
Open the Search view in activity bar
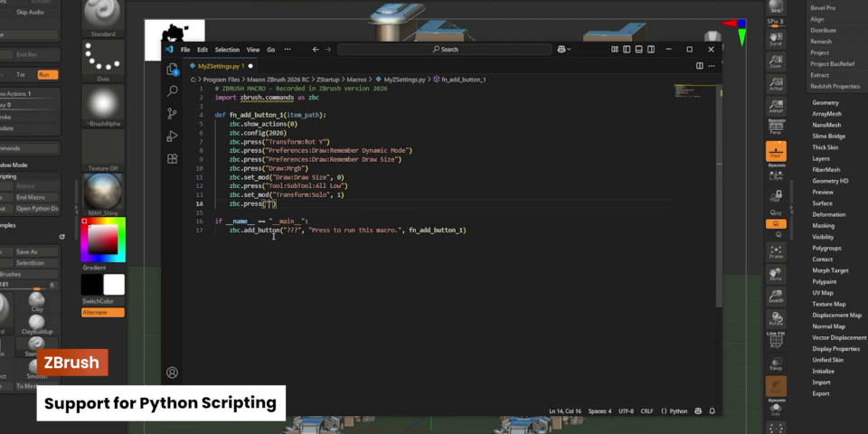pos(172,90)
